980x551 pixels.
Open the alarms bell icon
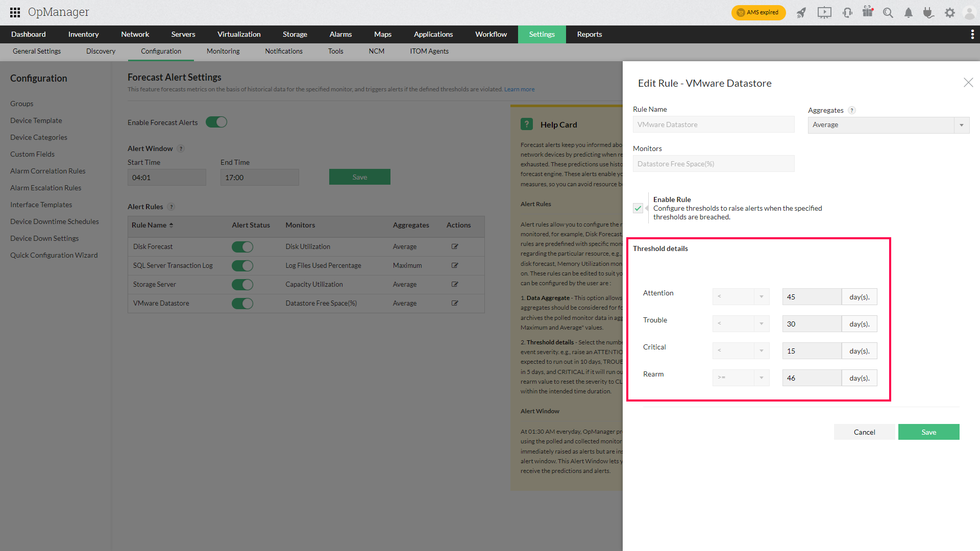coord(909,13)
